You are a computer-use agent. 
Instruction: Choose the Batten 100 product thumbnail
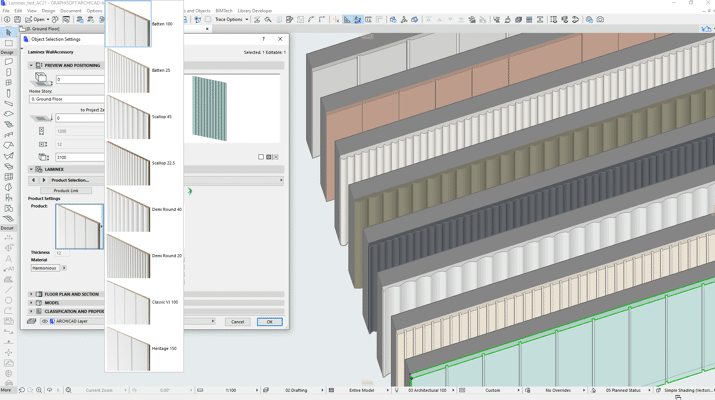tap(129, 24)
